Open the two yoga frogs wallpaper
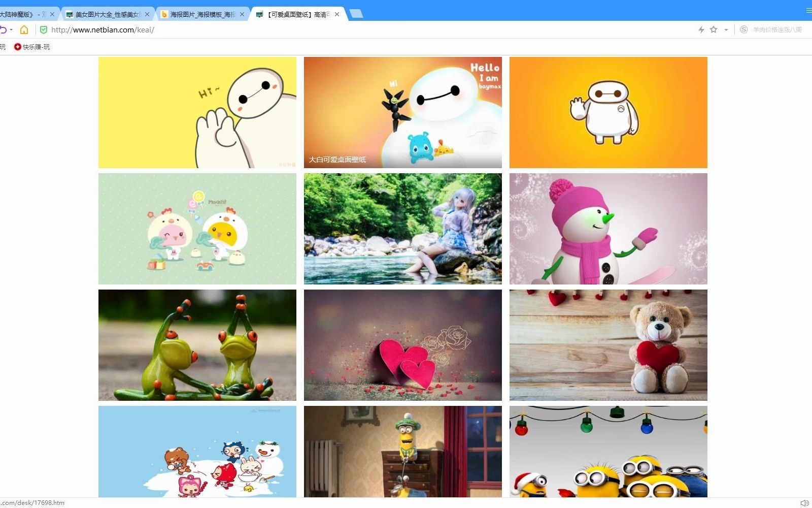This screenshot has height=508, width=812. tap(197, 345)
